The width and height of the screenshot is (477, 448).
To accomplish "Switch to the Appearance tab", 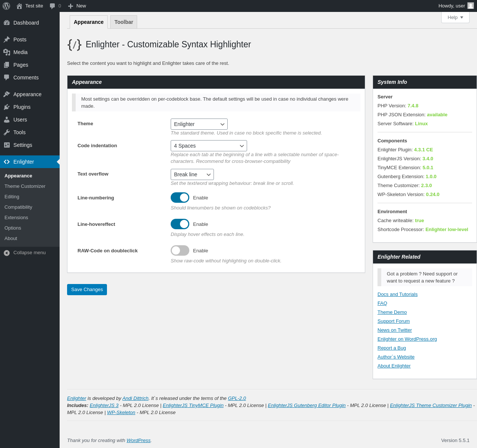I will (89, 22).
